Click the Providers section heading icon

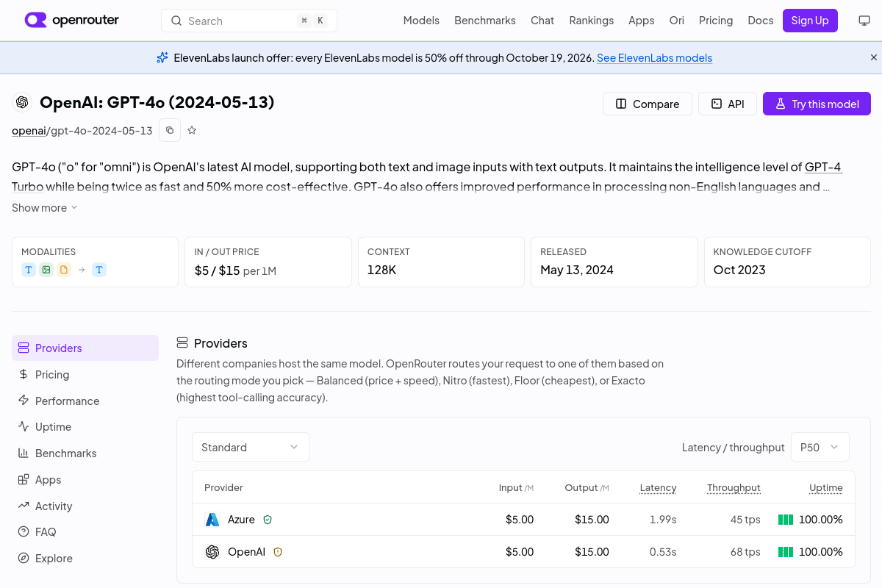point(182,343)
